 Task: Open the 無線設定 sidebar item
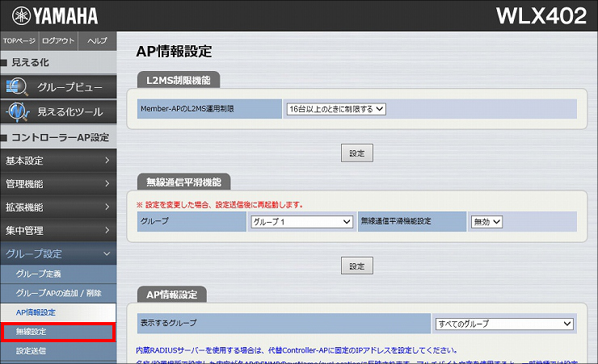(58, 332)
